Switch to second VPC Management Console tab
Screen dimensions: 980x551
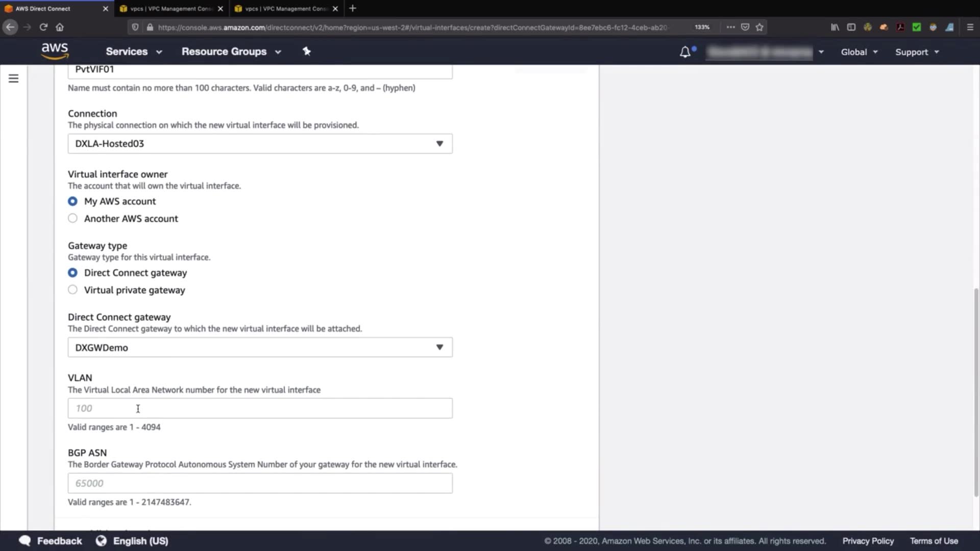(x=286, y=9)
